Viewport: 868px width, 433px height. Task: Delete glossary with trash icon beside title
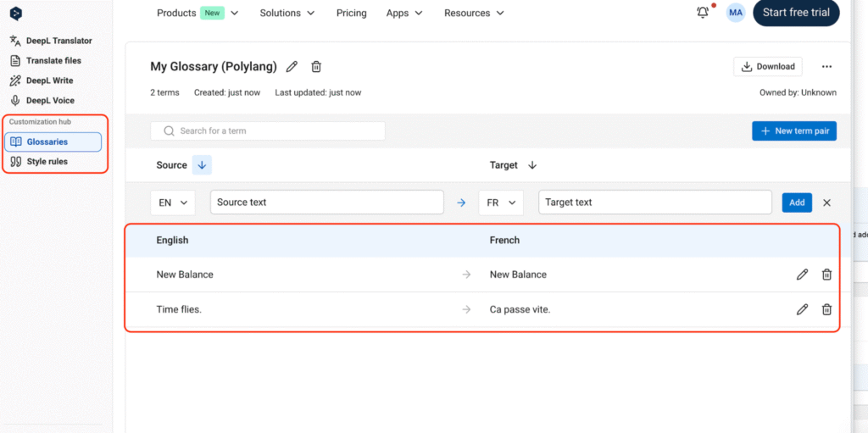[x=316, y=67]
